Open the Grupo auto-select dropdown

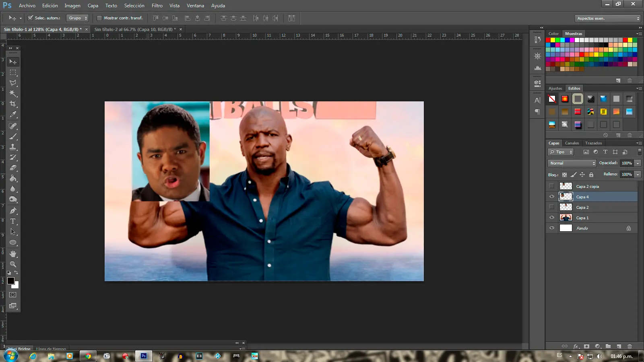77,18
